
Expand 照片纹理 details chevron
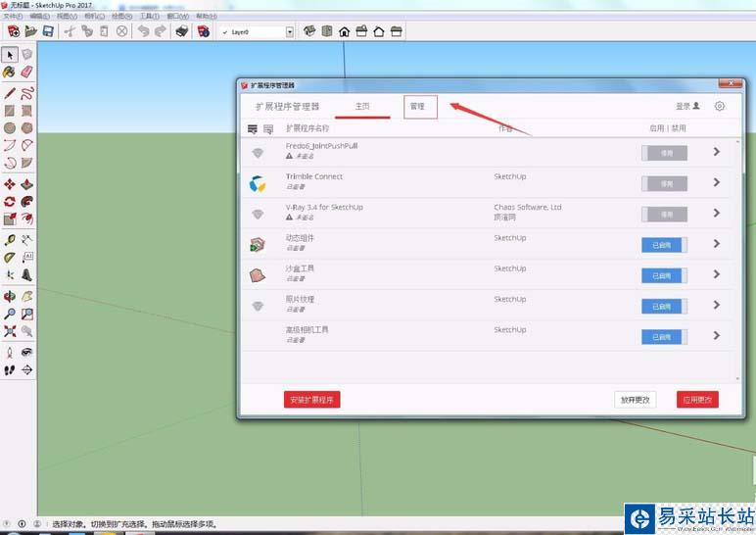click(x=717, y=305)
